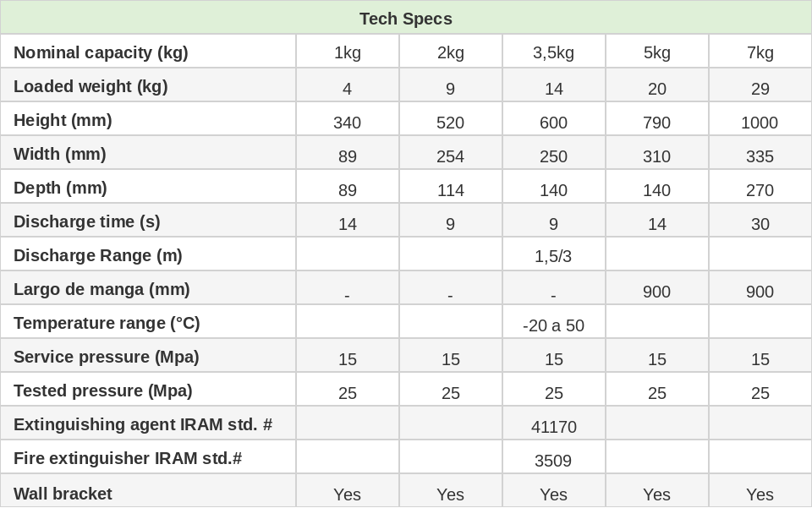
Task: Click the 3,5kg column header cell
Action: (553, 52)
